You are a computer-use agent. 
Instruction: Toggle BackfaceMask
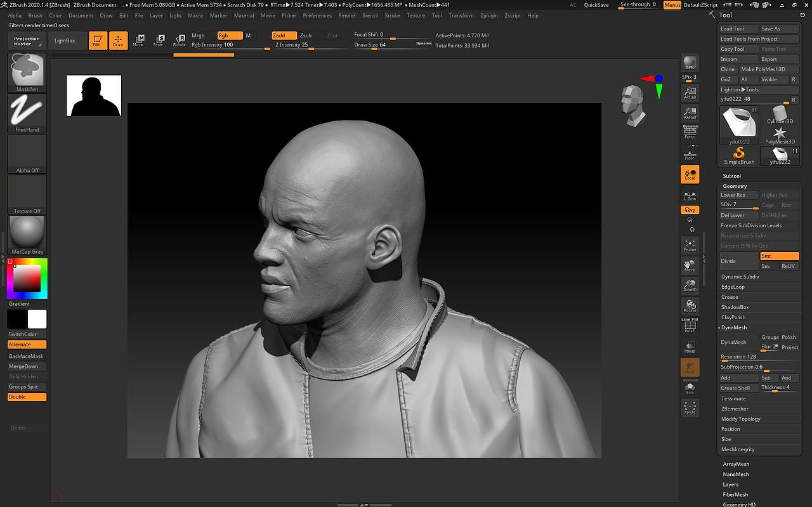click(x=27, y=357)
